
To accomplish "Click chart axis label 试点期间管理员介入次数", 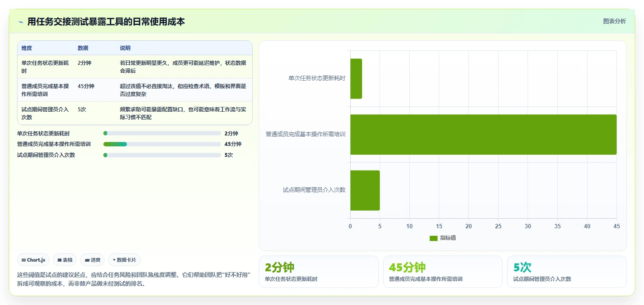I will [314, 190].
